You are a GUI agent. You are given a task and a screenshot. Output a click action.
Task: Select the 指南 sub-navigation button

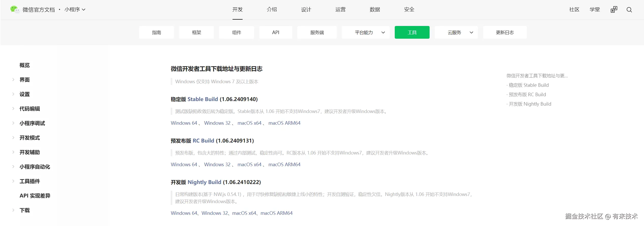pos(156,32)
